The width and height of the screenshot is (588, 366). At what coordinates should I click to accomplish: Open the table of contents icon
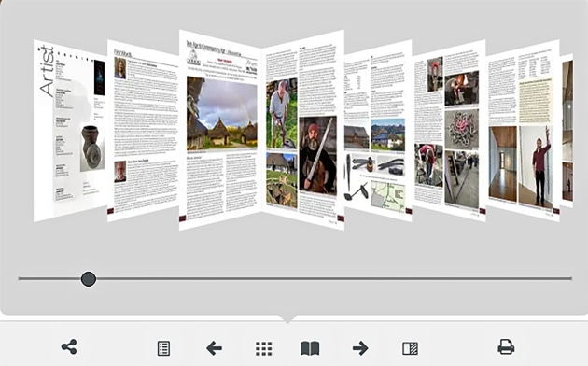(163, 348)
